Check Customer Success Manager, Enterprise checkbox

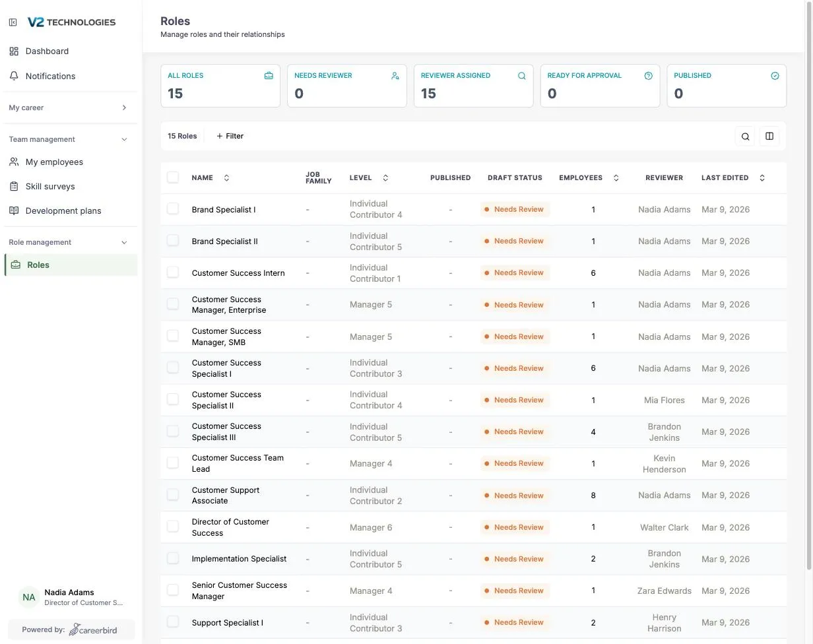click(x=173, y=304)
